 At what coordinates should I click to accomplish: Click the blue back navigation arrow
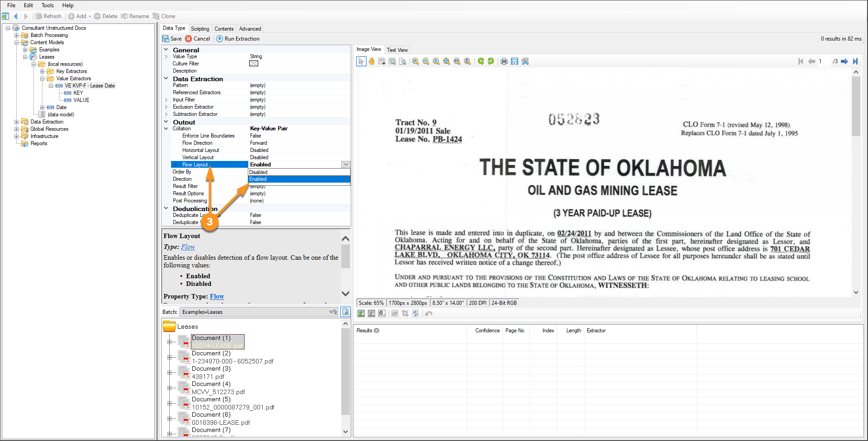(15, 16)
